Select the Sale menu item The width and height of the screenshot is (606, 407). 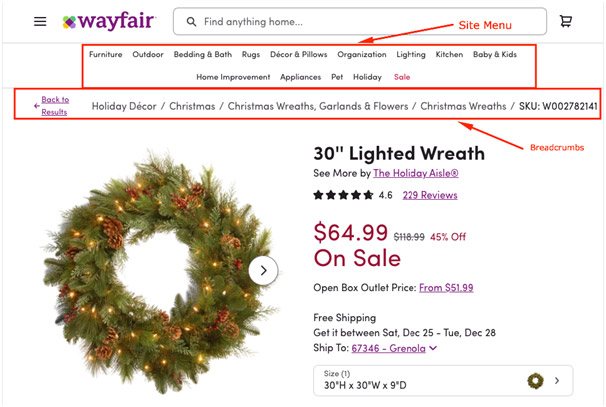click(x=402, y=76)
